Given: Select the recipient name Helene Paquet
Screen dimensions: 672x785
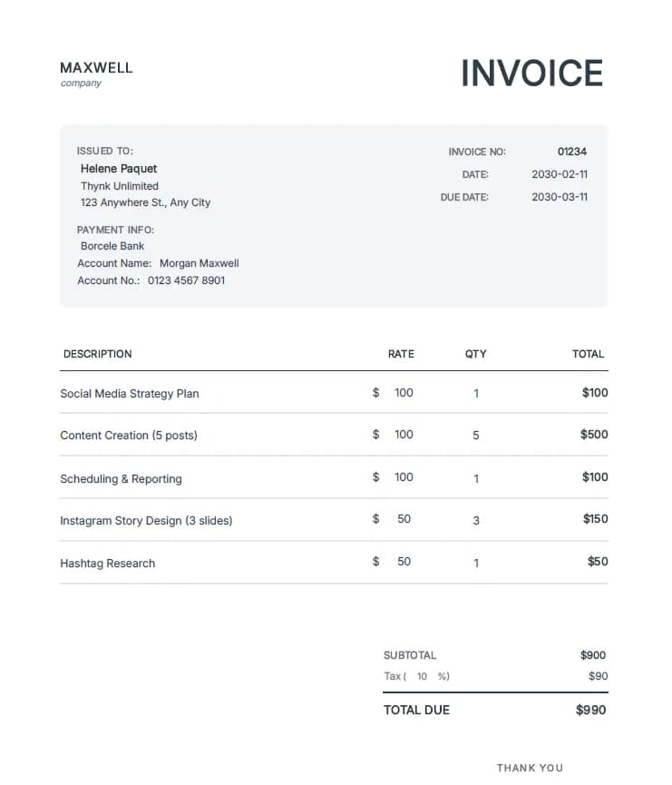Looking at the screenshot, I should (119, 169).
